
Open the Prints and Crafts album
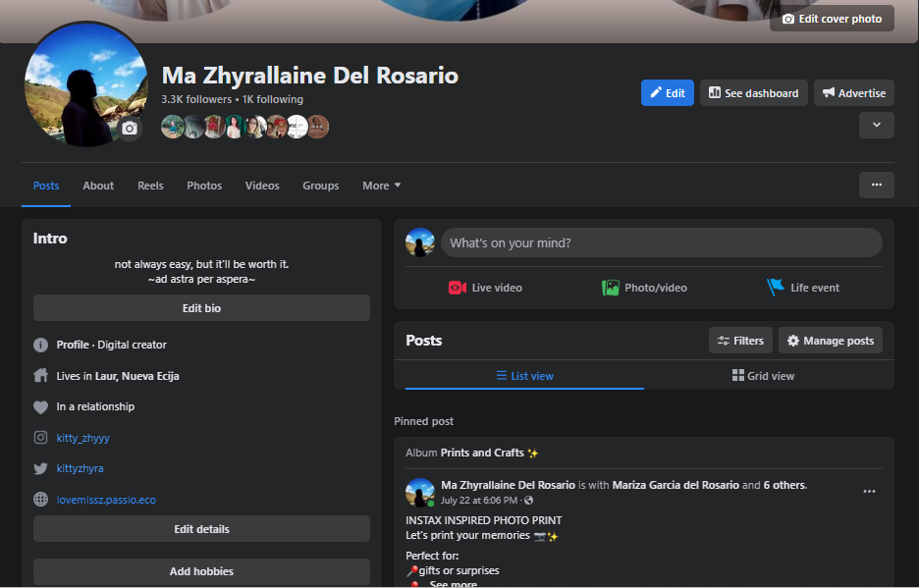[x=482, y=453]
